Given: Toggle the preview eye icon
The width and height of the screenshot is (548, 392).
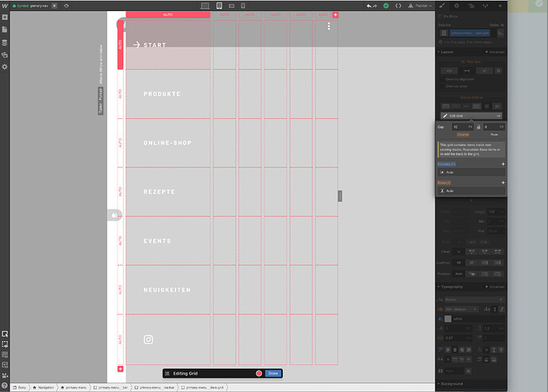Looking at the screenshot, I should point(67,6).
